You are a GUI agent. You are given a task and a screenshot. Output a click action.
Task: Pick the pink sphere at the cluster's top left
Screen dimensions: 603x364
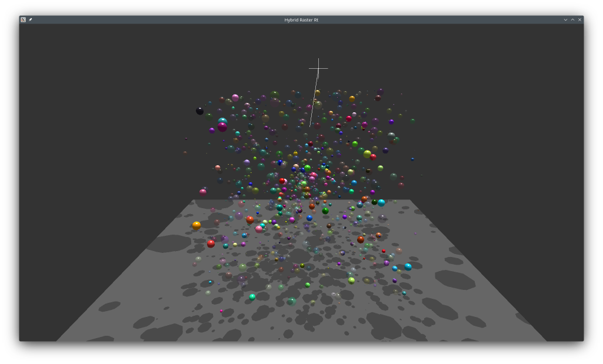(235, 98)
